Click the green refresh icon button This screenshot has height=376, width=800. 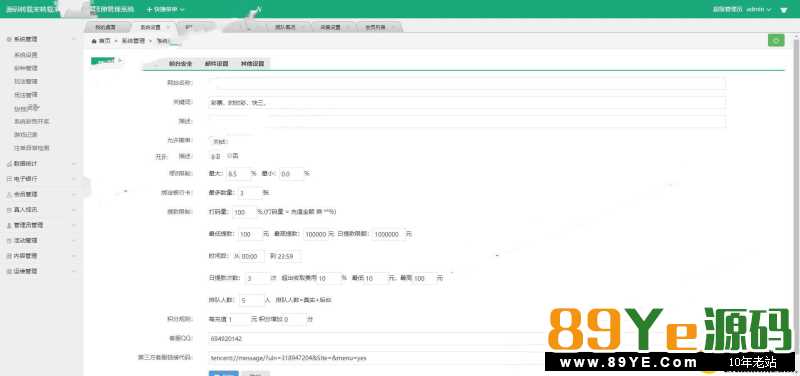[x=776, y=41]
